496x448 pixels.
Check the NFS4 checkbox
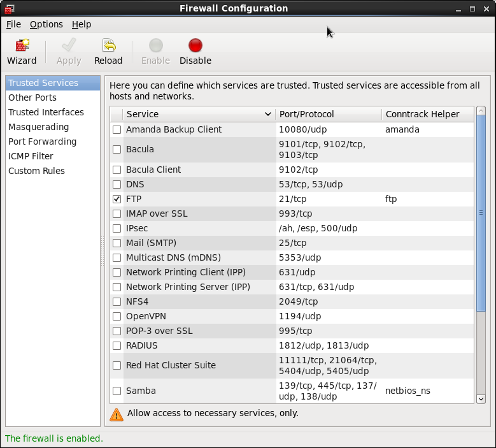click(x=117, y=301)
